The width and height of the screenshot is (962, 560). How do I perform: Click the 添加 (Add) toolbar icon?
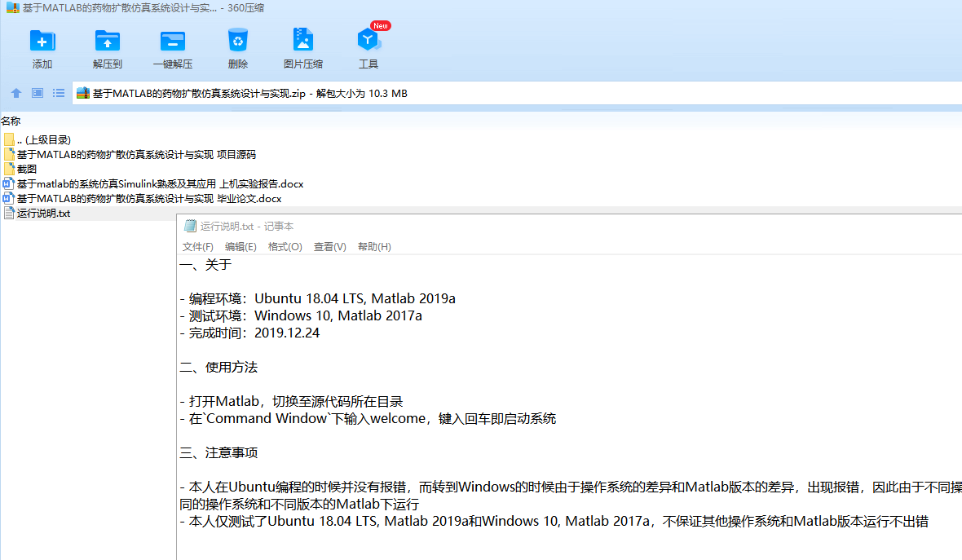(42, 41)
